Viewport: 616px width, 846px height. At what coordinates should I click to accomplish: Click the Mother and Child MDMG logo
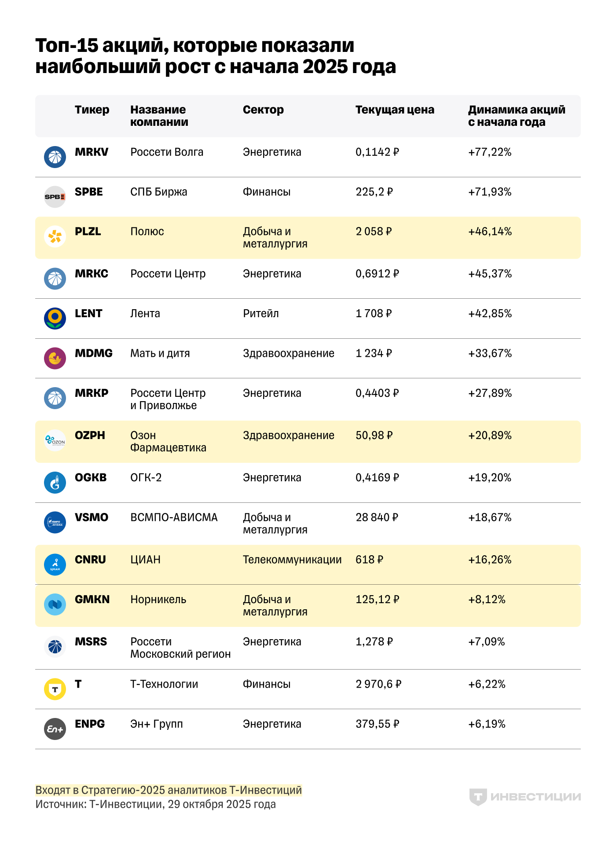pyautogui.click(x=55, y=358)
